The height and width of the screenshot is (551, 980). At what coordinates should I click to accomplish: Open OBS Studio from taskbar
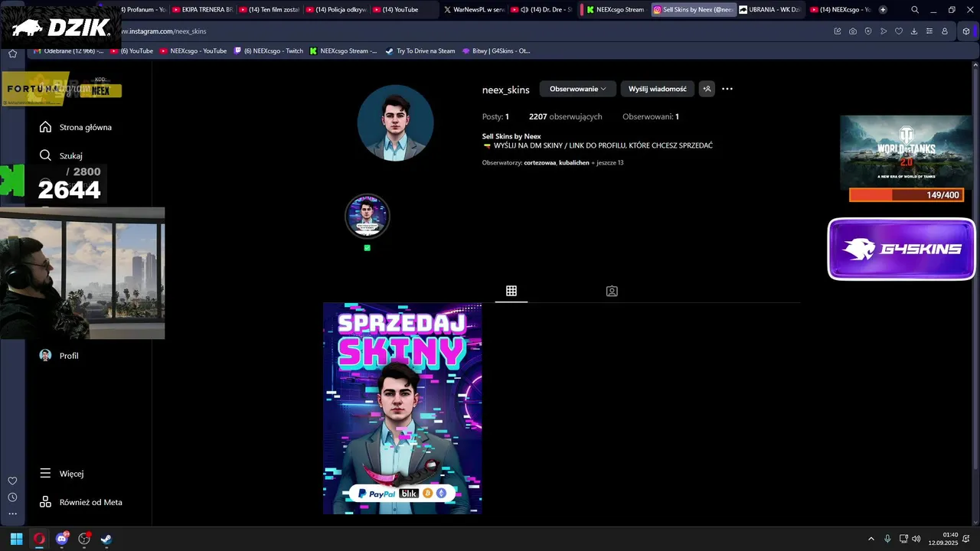[x=84, y=539]
